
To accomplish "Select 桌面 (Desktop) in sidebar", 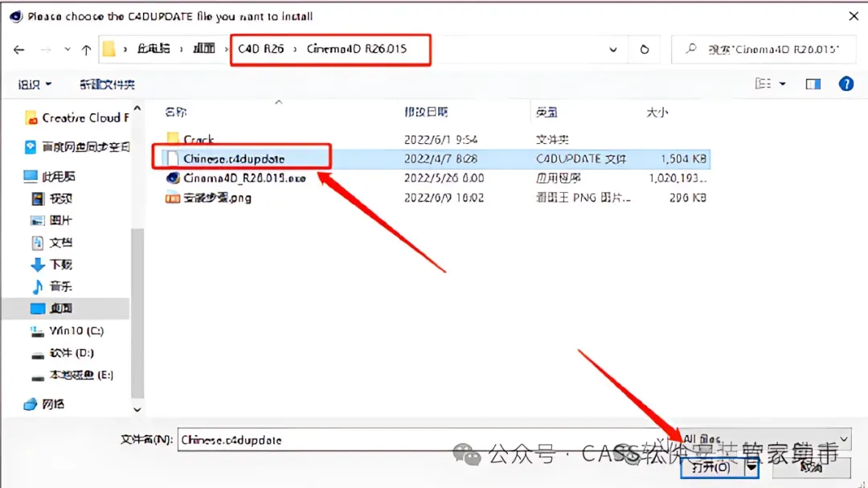I will pyautogui.click(x=51, y=309).
